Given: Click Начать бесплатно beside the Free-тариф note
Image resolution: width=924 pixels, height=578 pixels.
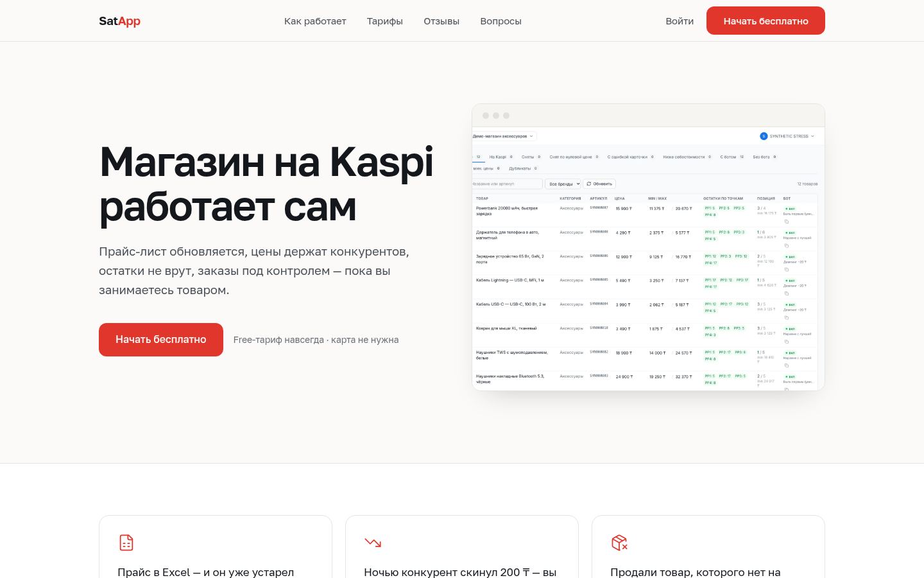Looking at the screenshot, I should [x=161, y=340].
